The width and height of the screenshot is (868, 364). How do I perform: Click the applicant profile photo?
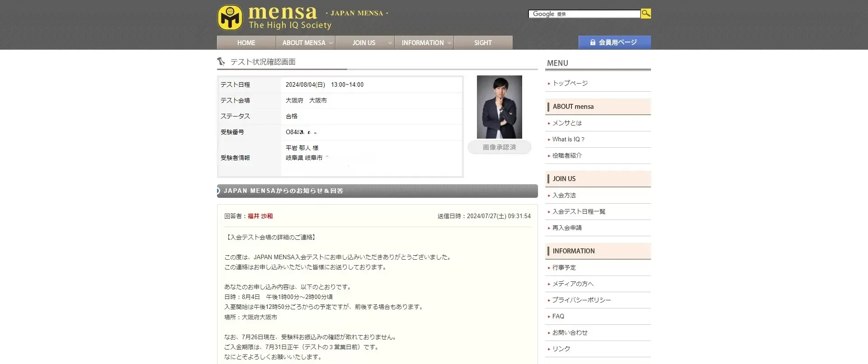(499, 107)
